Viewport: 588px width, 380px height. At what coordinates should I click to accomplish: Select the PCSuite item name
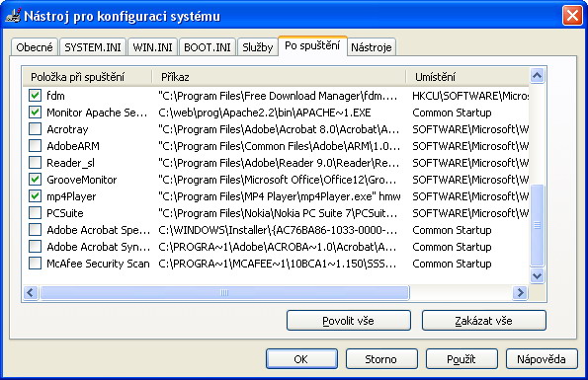coord(65,213)
